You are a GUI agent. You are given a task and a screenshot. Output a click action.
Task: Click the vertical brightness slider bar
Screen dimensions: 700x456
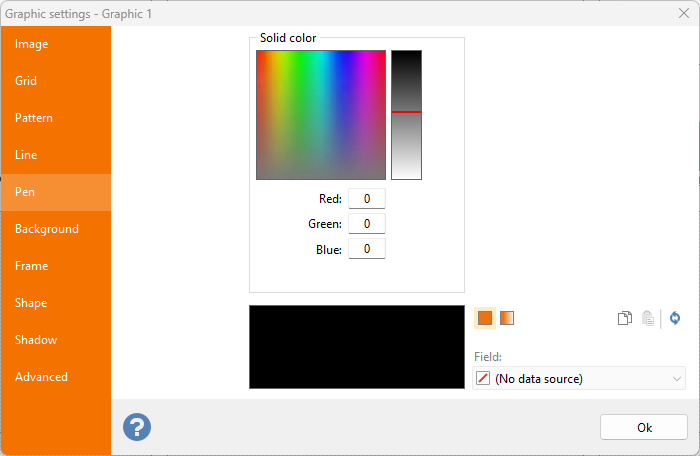(406, 114)
